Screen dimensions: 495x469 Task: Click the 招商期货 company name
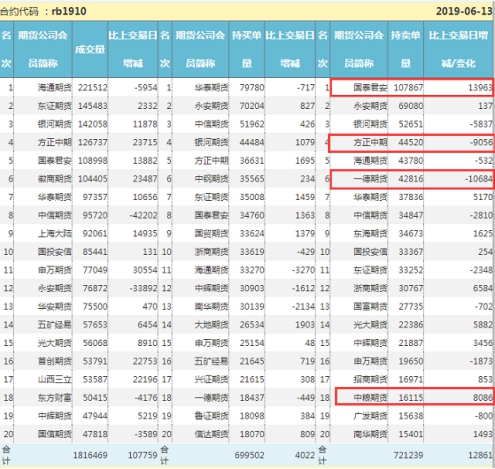pos(370,379)
